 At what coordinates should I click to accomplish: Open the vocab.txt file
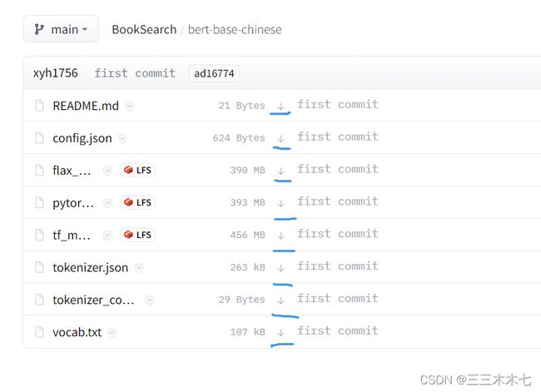77,332
